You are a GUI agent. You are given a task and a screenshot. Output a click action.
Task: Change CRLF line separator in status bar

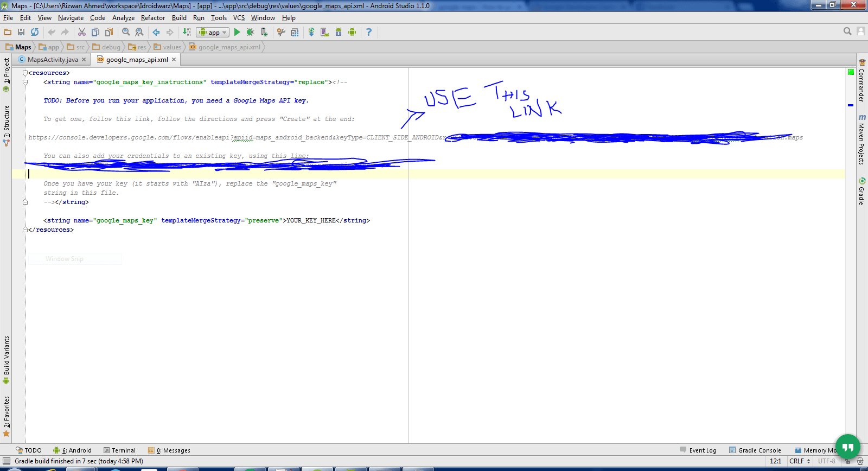800,461
